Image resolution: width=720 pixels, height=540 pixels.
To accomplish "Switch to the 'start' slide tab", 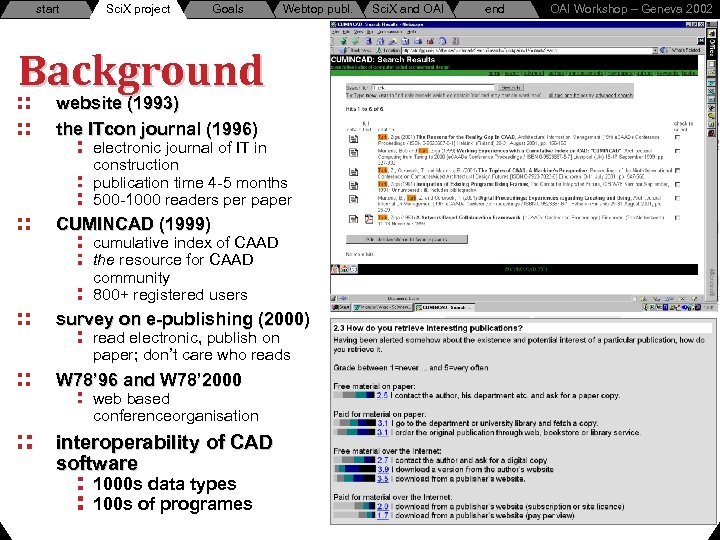I will (47, 9).
